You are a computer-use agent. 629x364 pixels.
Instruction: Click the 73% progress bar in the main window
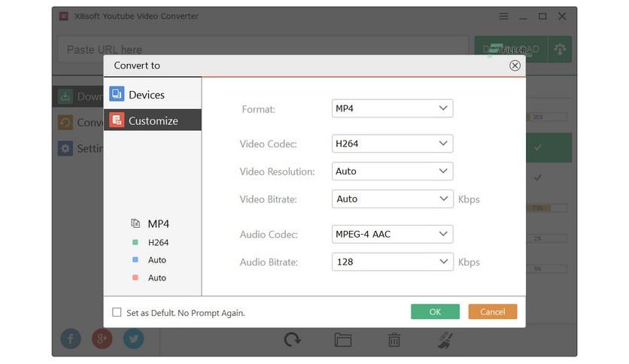point(546,208)
